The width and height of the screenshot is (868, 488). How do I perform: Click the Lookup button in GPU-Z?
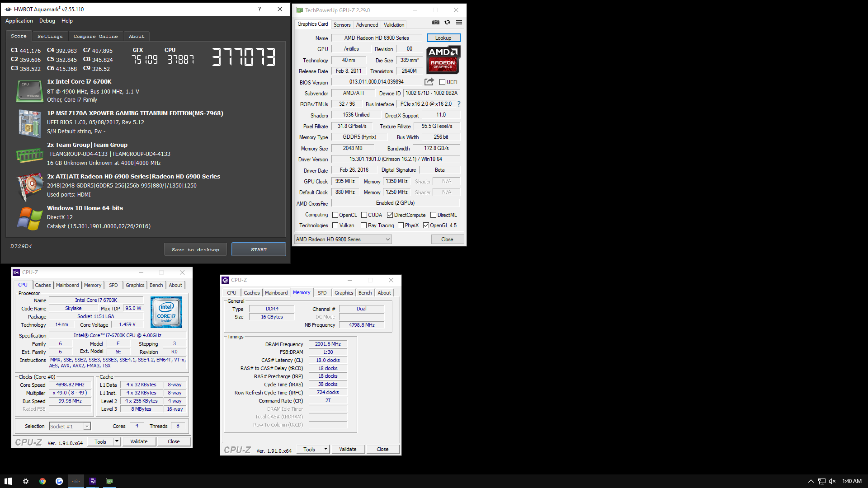pos(443,38)
